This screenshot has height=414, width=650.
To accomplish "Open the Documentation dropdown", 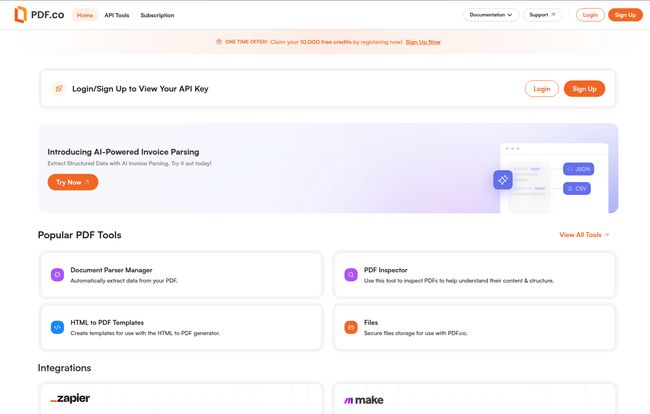I will click(491, 15).
